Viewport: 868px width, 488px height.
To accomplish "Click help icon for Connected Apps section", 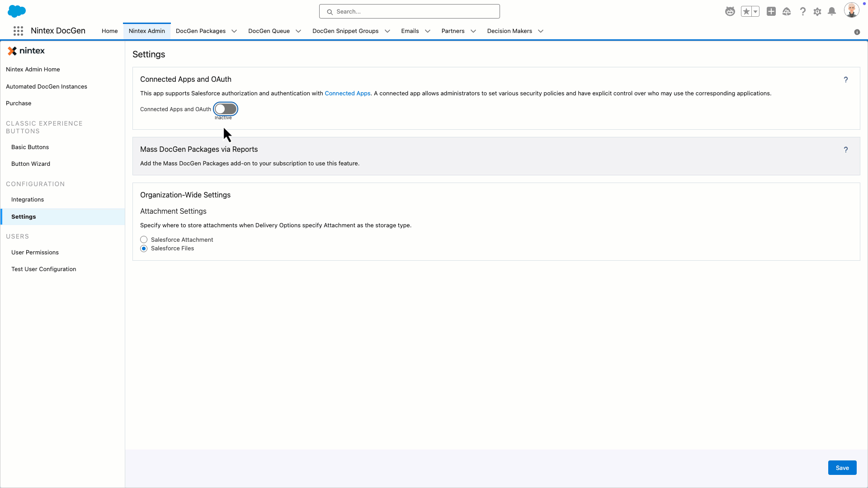I will coord(845,80).
